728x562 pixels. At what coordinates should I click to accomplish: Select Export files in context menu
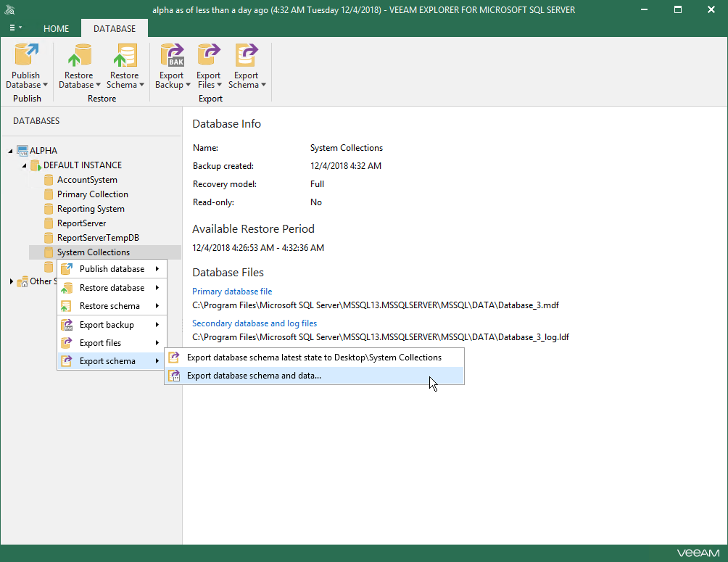point(111,343)
